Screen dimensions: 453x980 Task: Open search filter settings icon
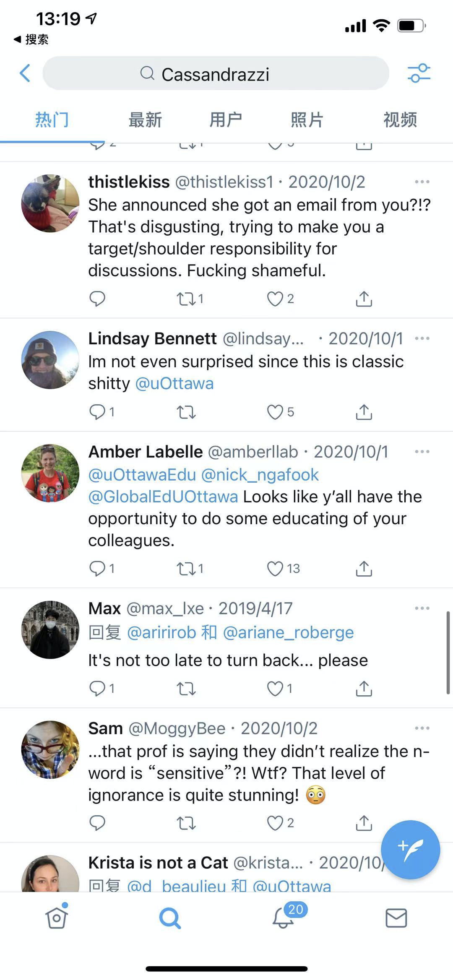tap(419, 73)
